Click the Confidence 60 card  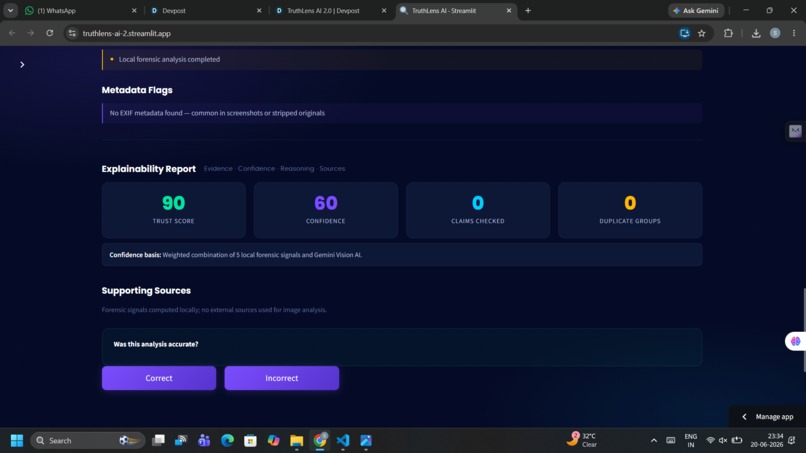click(326, 210)
